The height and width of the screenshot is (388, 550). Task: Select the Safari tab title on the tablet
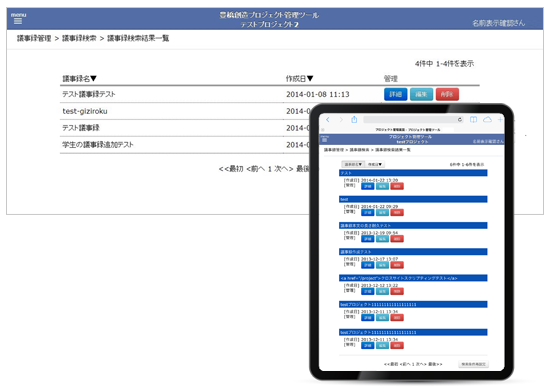(408, 130)
